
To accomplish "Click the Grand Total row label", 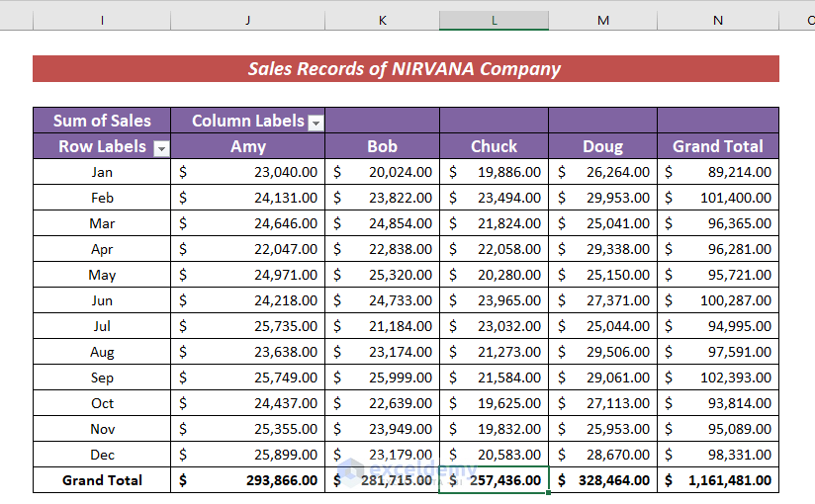I will coord(102,480).
